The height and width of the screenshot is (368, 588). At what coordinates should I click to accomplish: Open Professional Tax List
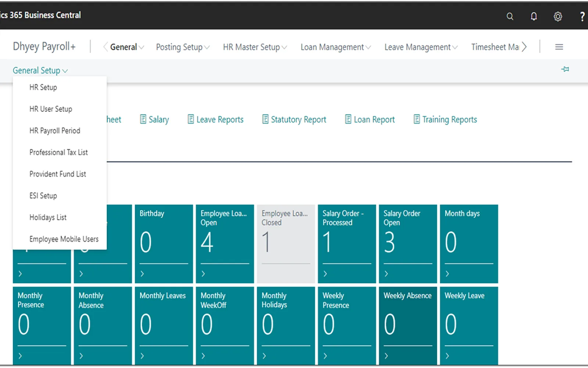60,152
